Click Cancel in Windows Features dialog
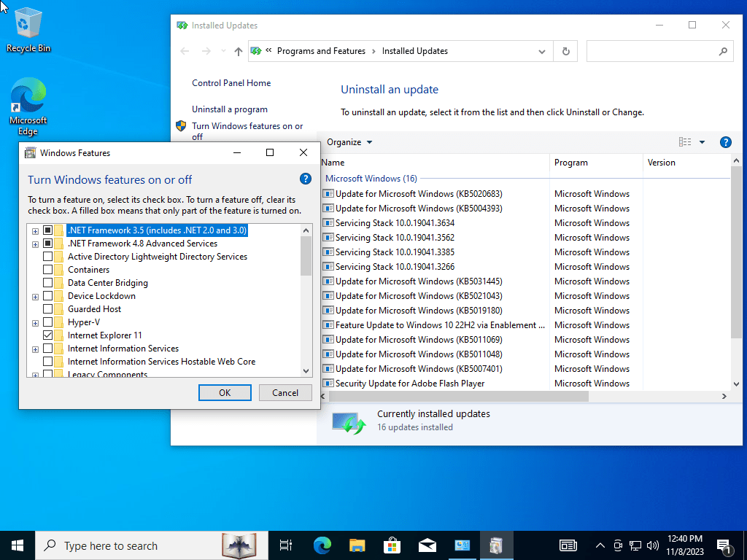 point(285,392)
